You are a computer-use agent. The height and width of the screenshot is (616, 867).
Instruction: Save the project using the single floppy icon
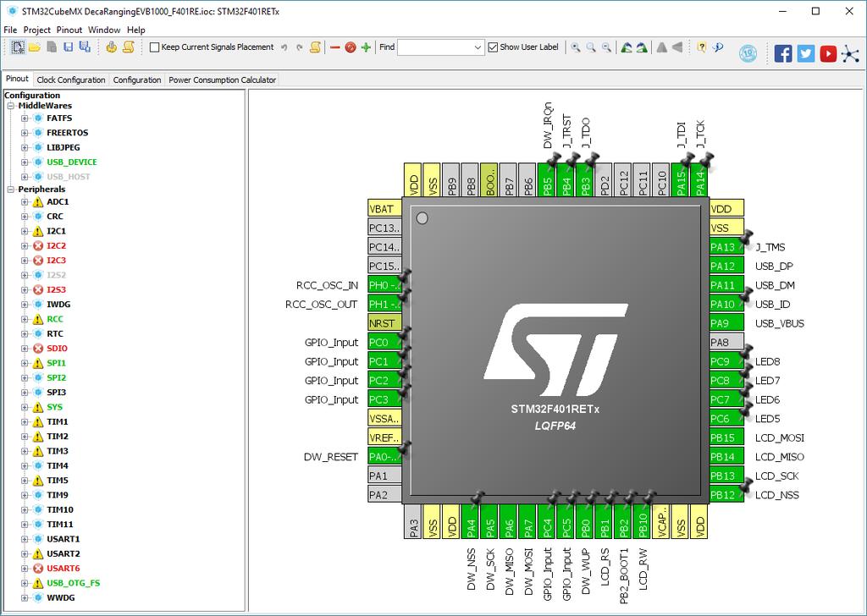coord(68,47)
